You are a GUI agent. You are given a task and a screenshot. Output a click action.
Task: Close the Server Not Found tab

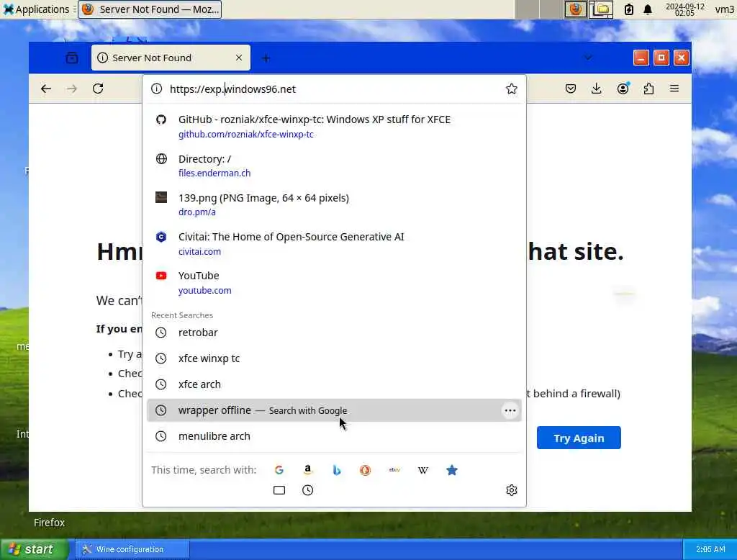pyautogui.click(x=239, y=58)
